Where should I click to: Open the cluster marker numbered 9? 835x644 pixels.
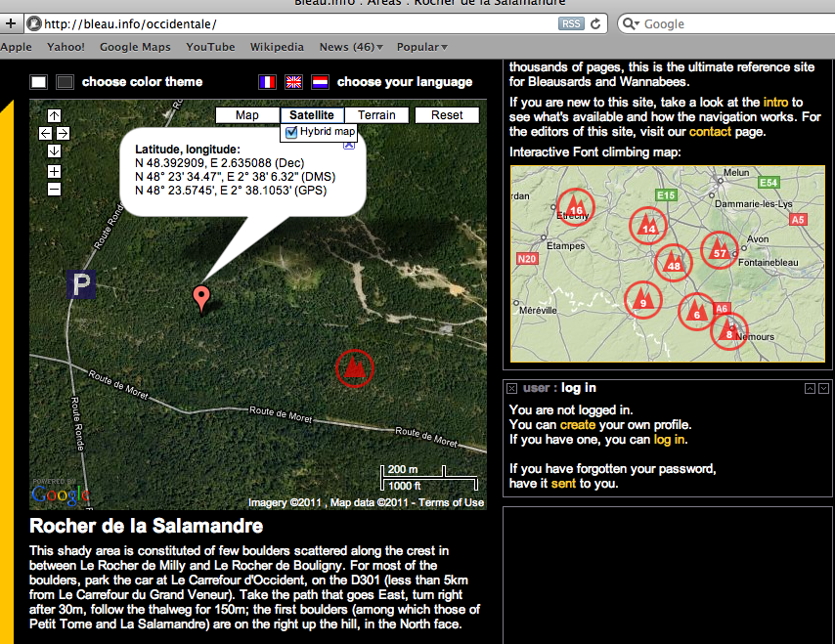point(643,300)
